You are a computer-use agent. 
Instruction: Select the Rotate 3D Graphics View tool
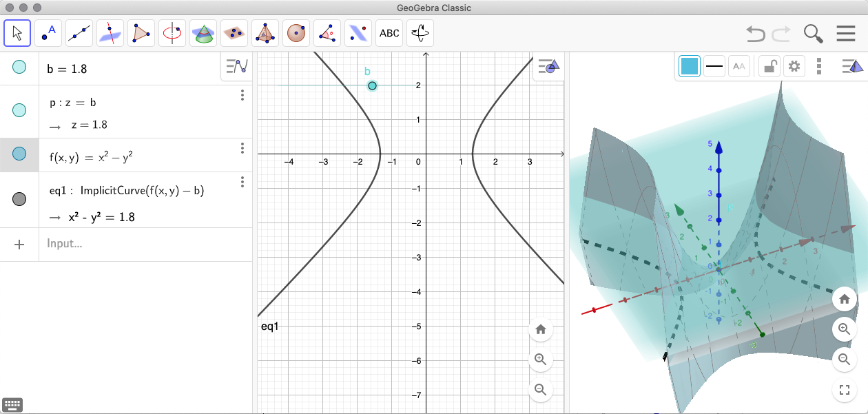coord(420,32)
